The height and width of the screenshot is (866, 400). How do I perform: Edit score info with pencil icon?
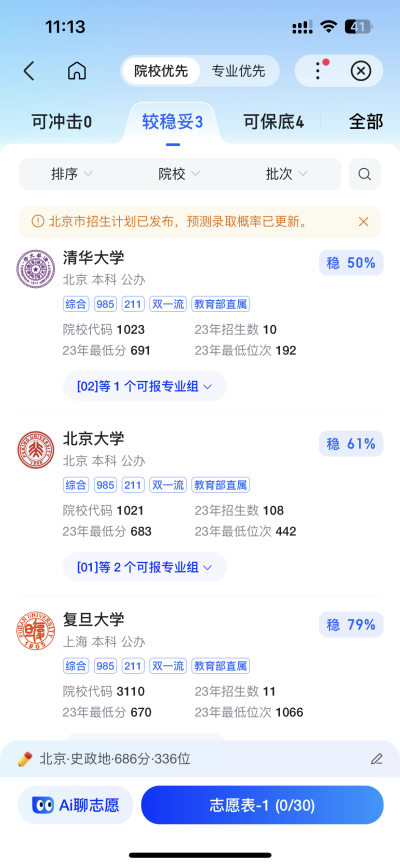coord(377,759)
